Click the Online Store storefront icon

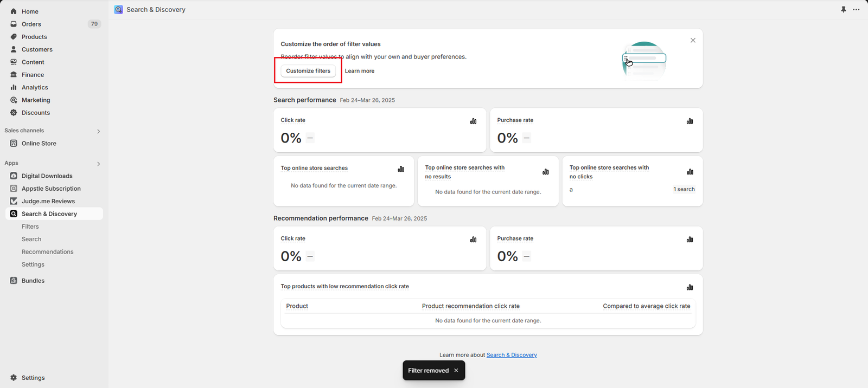(x=14, y=143)
